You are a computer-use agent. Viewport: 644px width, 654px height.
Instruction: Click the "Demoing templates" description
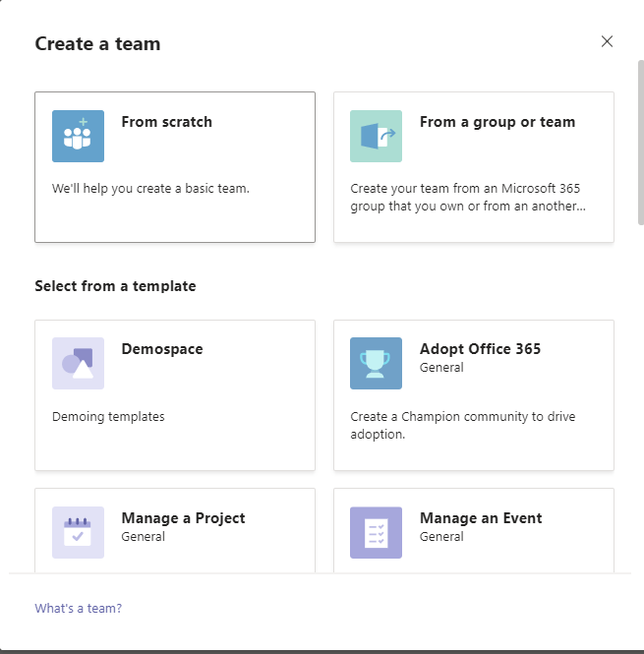point(108,416)
